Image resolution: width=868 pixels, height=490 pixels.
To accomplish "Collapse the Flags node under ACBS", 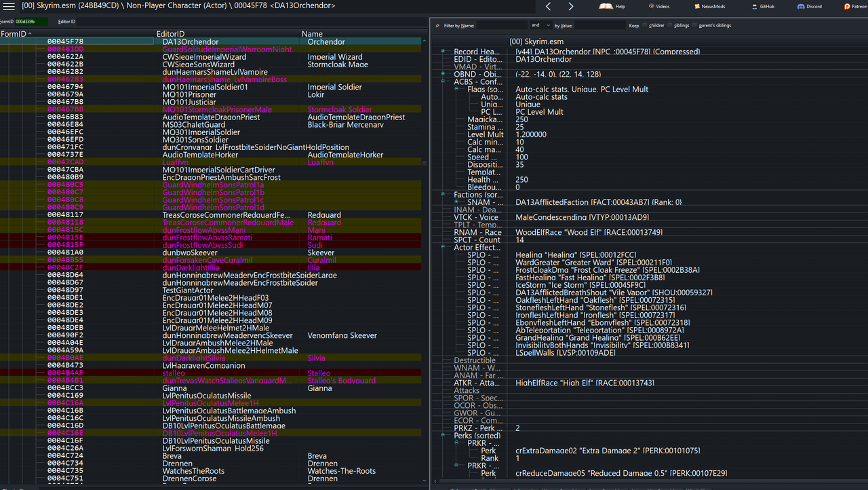I will point(456,89).
